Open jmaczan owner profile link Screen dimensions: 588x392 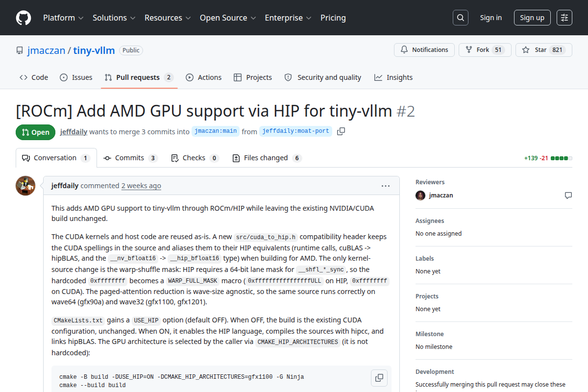47,50
